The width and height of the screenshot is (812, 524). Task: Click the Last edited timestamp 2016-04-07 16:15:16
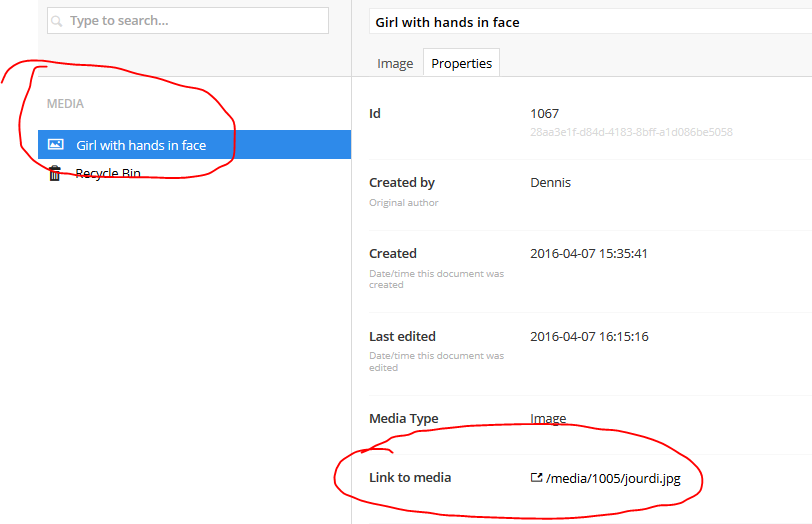[589, 337]
